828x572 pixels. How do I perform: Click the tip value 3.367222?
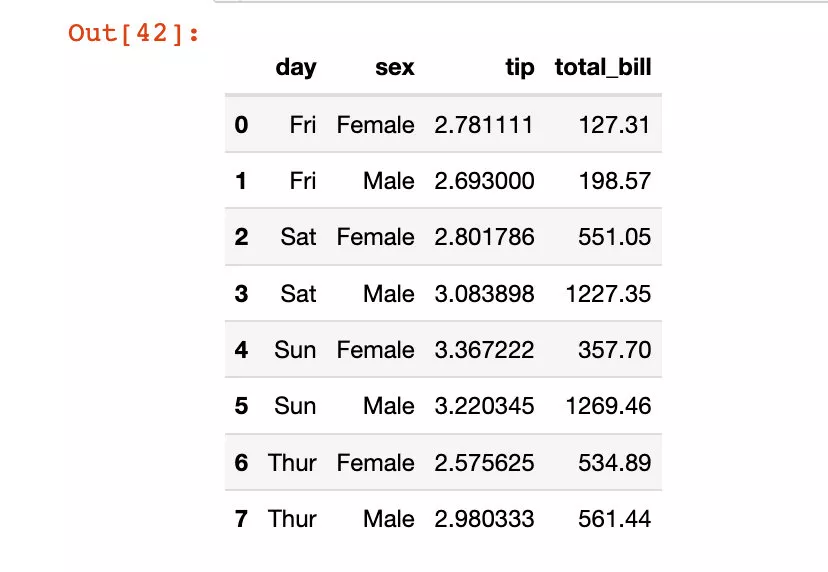point(484,350)
